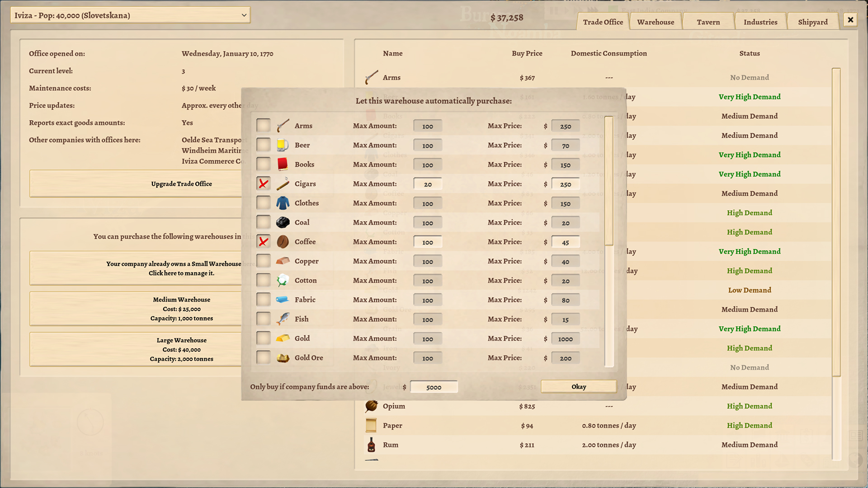Screen dimensions: 868x488
Task: Switch to the Shipyard tab
Action: (x=812, y=21)
